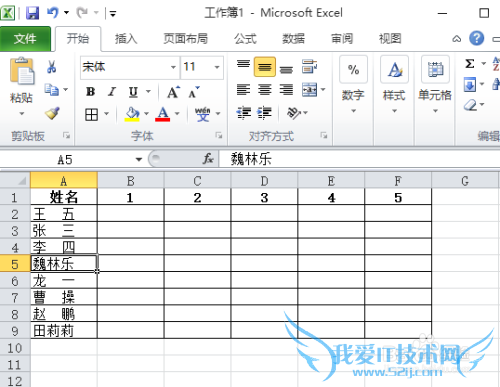The width and height of the screenshot is (500, 387).
Task: Expand the Name Box dropdown arrow
Action: [x=139, y=159]
